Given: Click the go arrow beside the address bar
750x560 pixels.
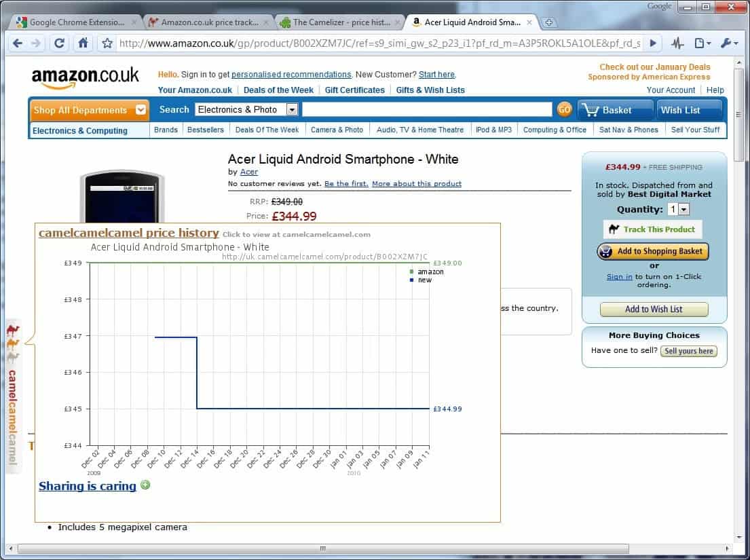Looking at the screenshot, I should (653, 43).
